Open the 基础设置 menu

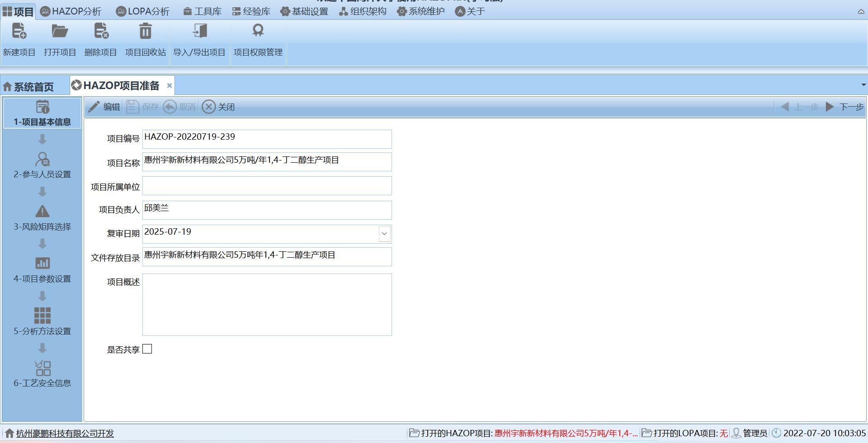pyautogui.click(x=304, y=12)
